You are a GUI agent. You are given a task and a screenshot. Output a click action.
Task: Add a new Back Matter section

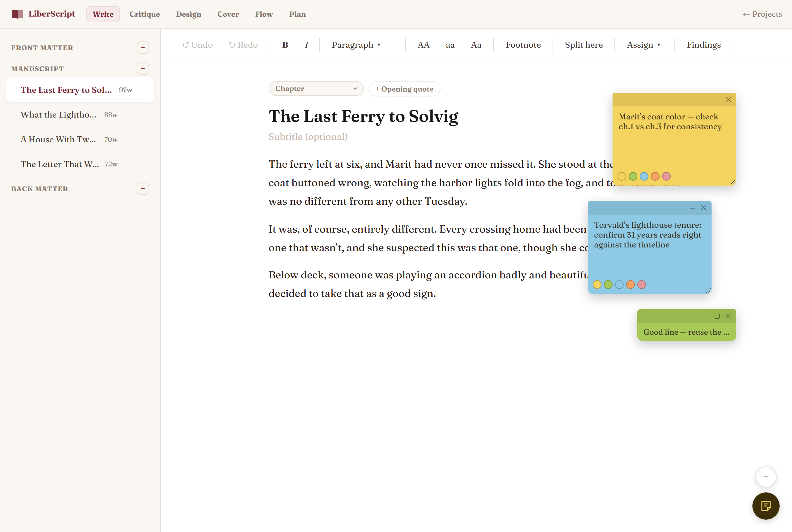[x=143, y=189]
